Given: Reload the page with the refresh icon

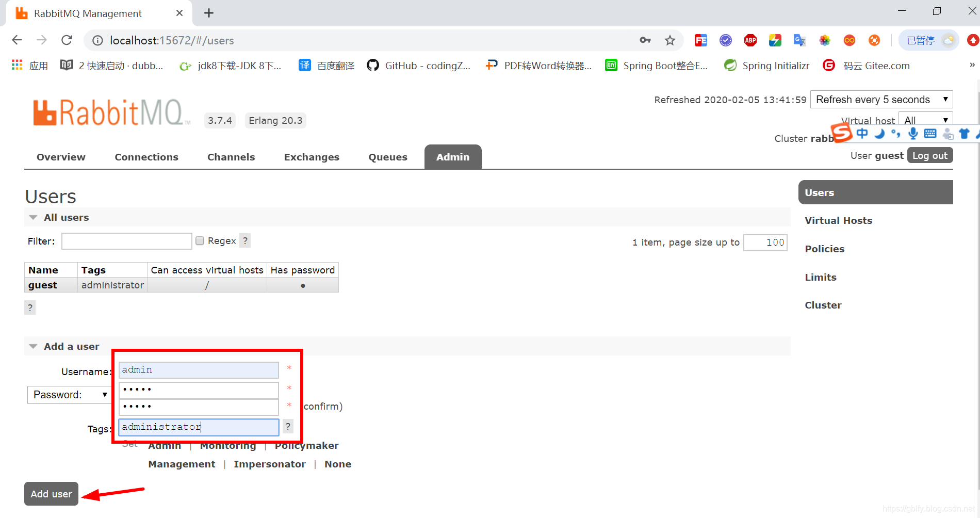Looking at the screenshot, I should (x=67, y=40).
